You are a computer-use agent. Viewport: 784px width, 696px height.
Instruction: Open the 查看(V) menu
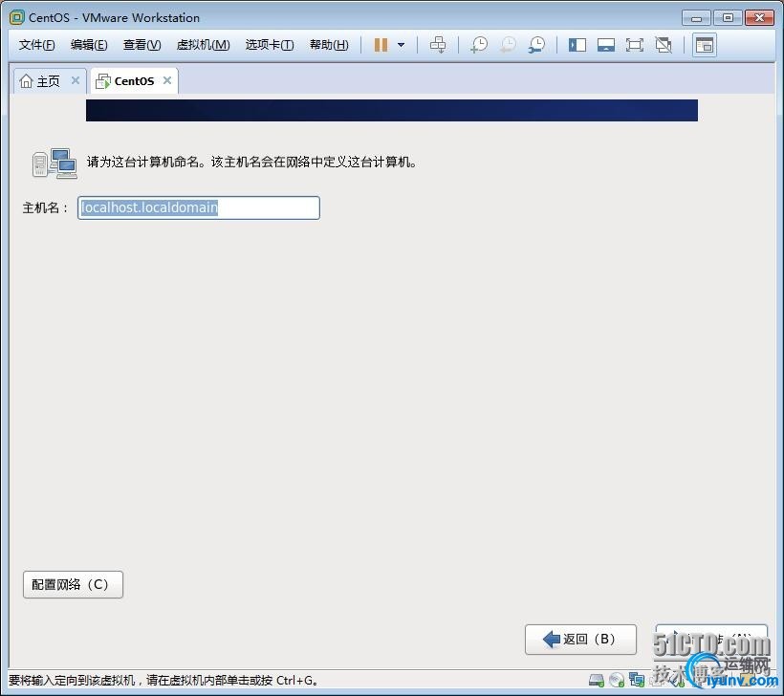(142, 45)
